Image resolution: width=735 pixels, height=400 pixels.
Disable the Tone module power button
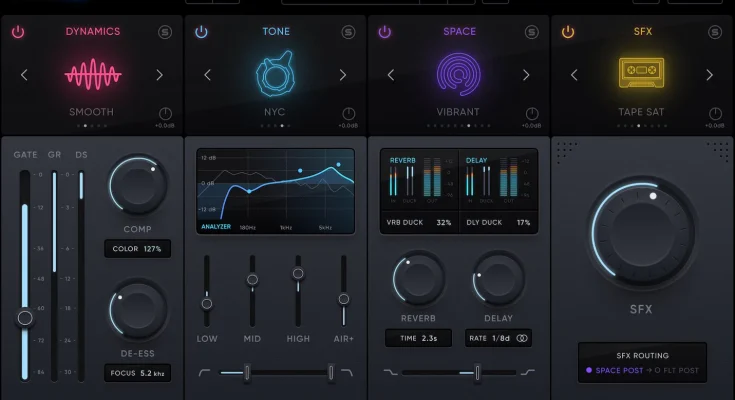(201, 32)
